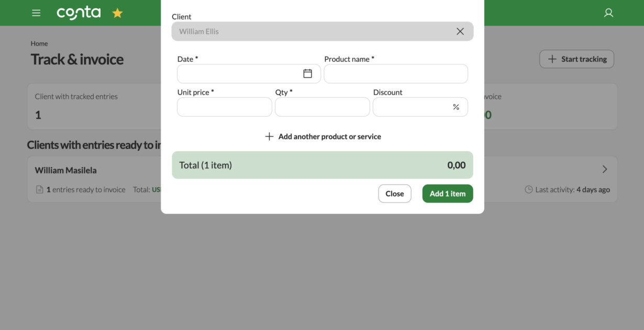Clear William Ellis using the X icon
Image resolution: width=644 pixels, height=330 pixels.
(x=460, y=31)
